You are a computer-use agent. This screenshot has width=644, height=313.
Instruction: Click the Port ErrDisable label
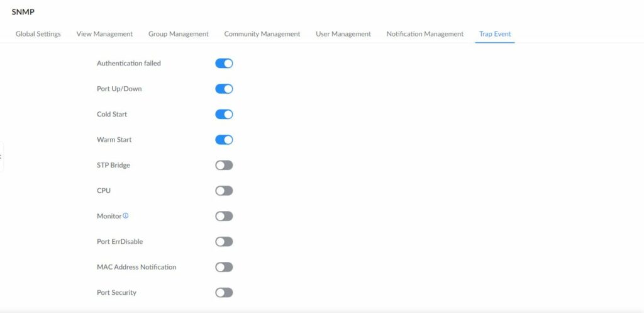click(120, 242)
